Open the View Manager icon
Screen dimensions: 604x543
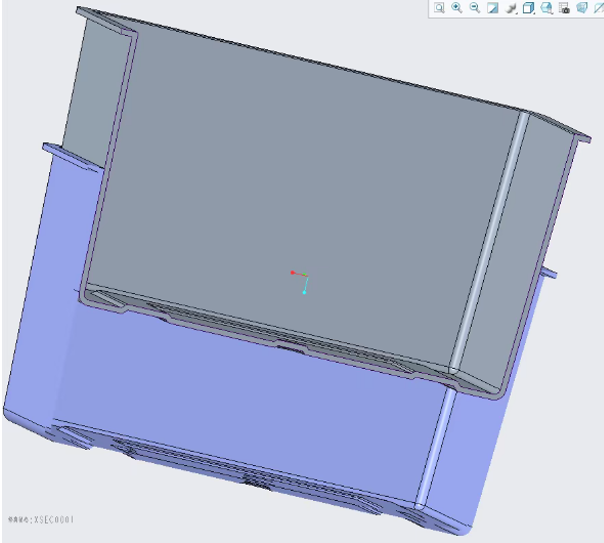(564, 8)
